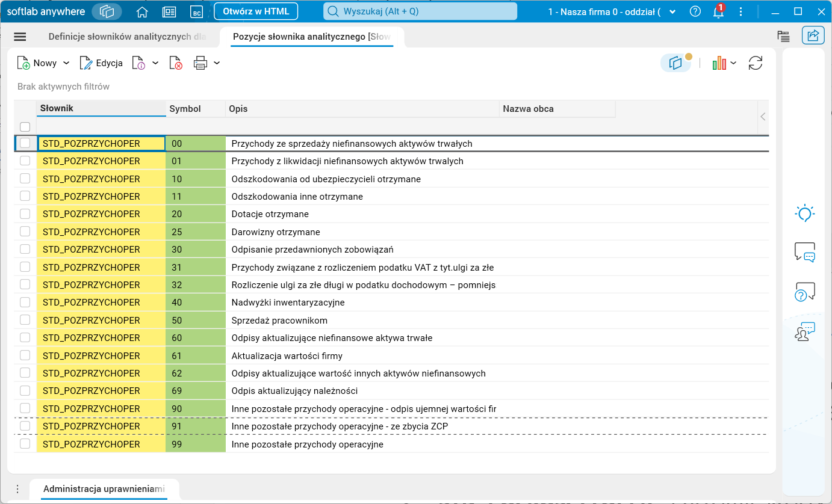Tick the checkbox for Dotacje otrzymane row
832x504 pixels.
pyautogui.click(x=25, y=214)
